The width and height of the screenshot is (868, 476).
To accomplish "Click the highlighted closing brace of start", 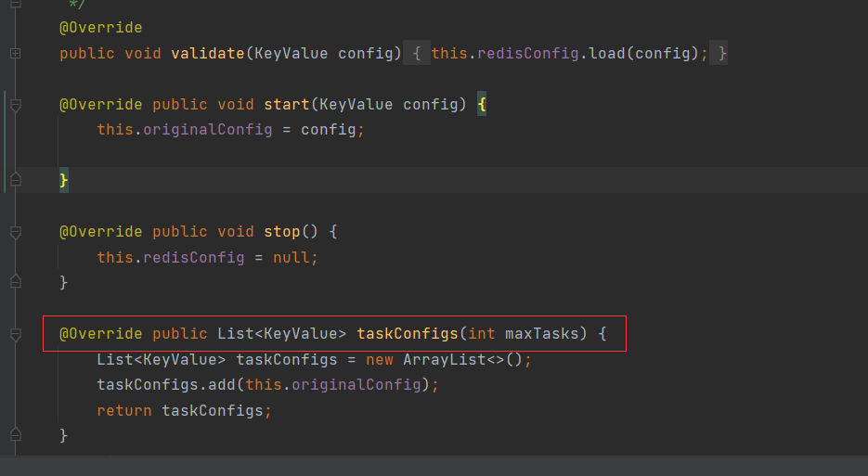I will (x=64, y=180).
